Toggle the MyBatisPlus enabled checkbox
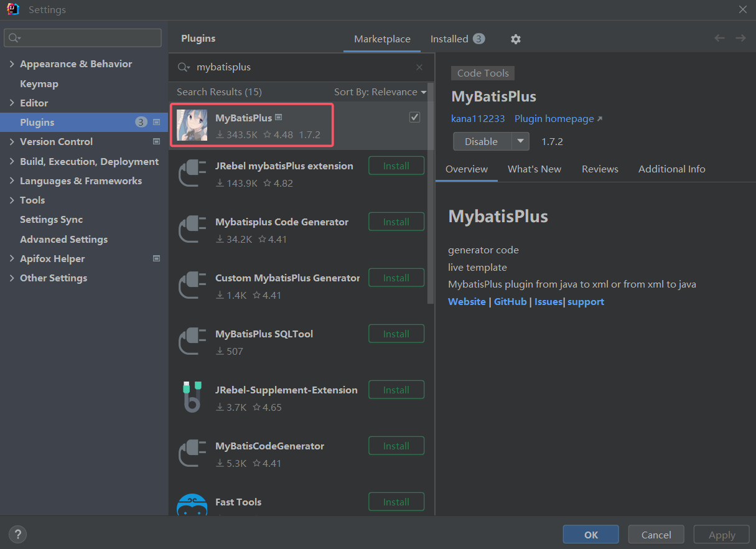The width and height of the screenshot is (756, 549). pos(414,117)
